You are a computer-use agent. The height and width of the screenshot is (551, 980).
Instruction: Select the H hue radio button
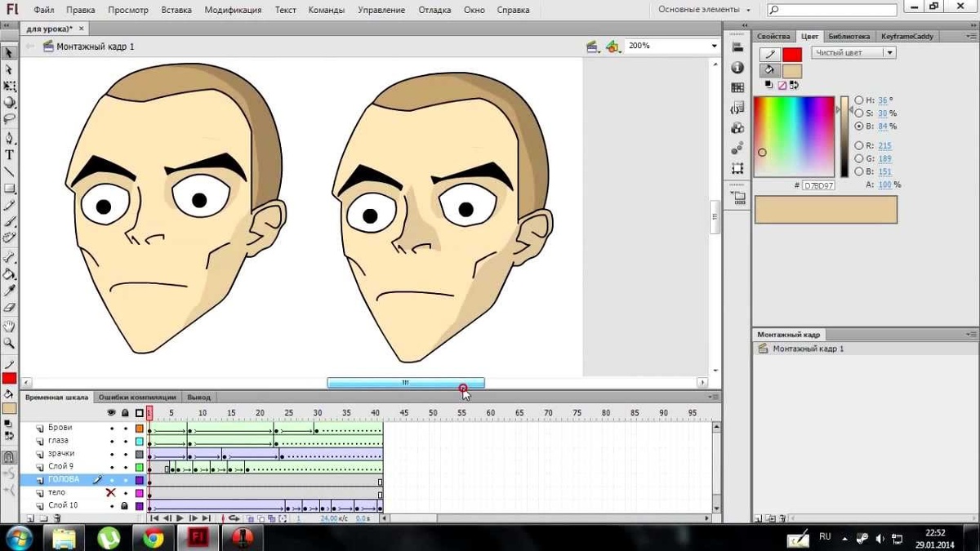tap(859, 100)
